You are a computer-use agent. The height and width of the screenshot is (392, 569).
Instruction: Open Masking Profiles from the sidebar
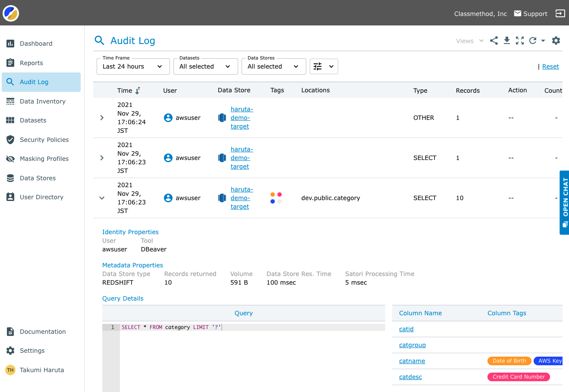point(44,159)
